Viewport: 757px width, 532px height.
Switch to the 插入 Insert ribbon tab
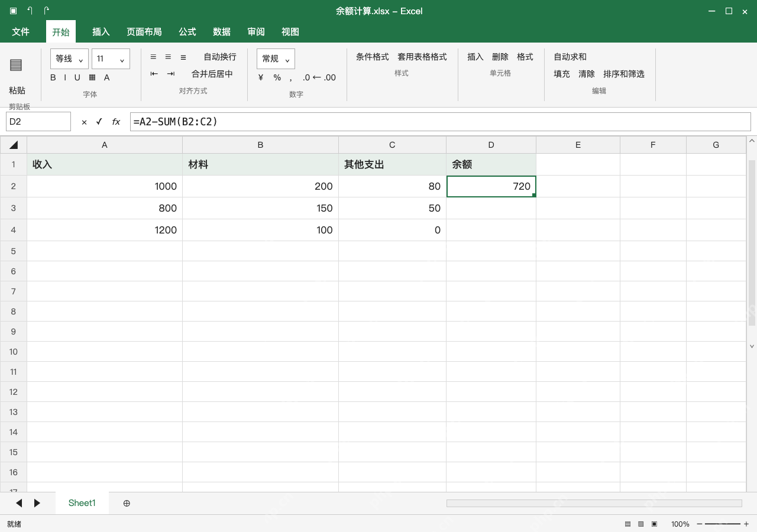(x=101, y=32)
